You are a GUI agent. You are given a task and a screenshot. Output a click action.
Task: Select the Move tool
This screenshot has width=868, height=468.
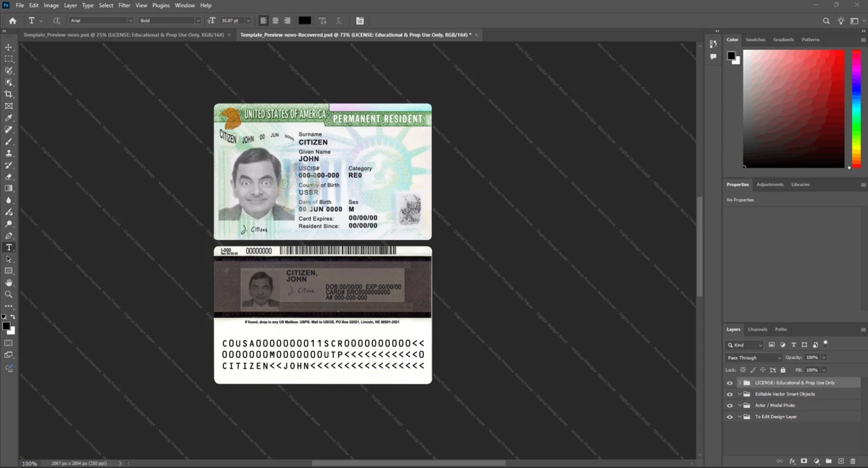coord(9,47)
